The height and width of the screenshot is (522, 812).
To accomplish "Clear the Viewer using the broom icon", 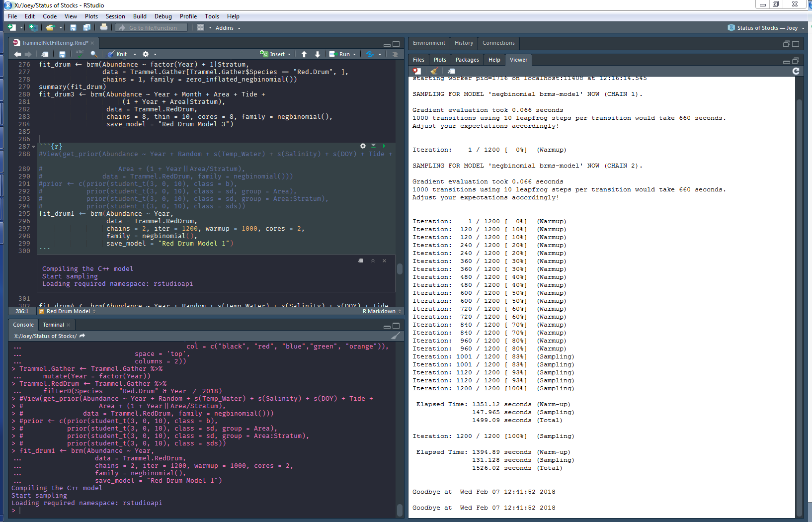I will coord(433,71).
